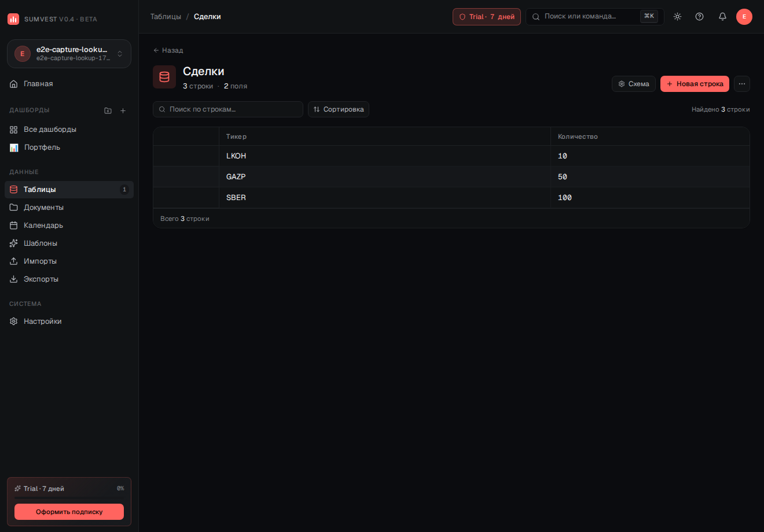Click the Портфель chart icon
764x532 pixels.
[14, 147]
